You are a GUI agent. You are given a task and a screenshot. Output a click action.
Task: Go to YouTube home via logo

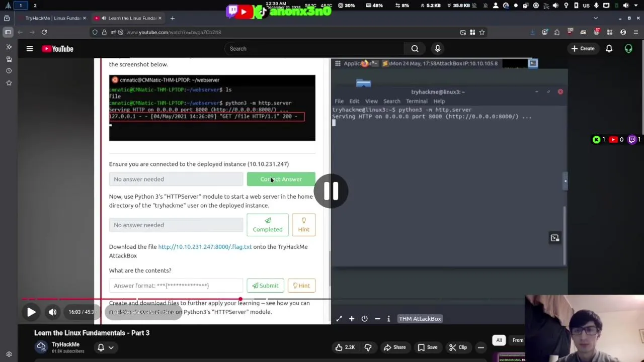57,49
